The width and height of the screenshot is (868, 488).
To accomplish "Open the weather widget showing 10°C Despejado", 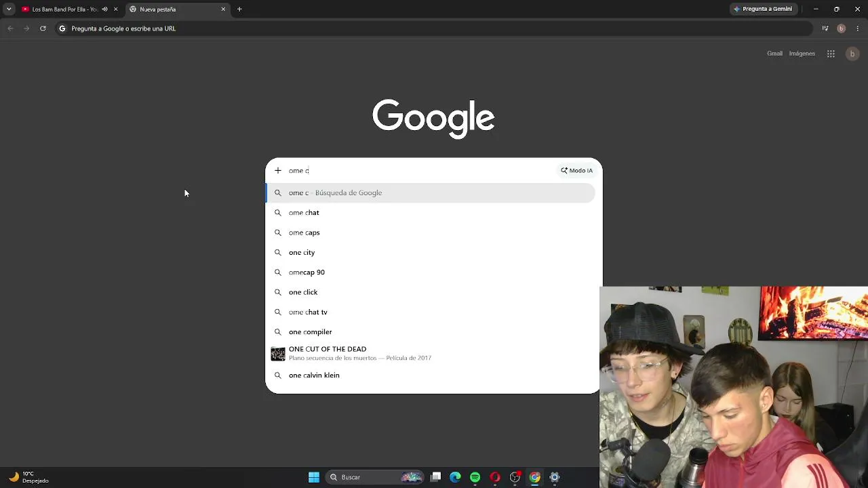I will 28,477.
